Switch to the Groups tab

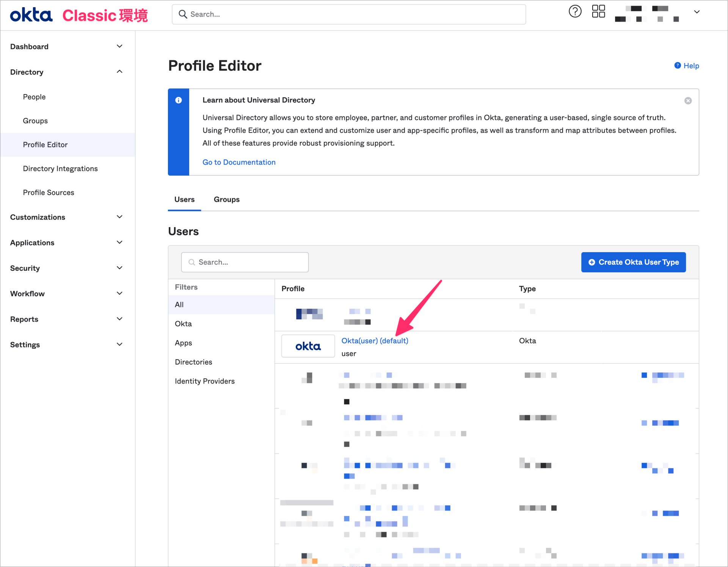click(x=226, y=199)
